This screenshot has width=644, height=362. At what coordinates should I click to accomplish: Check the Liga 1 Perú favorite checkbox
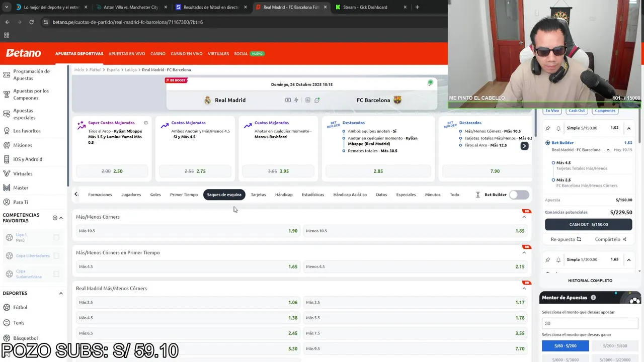tap(56, 237)
